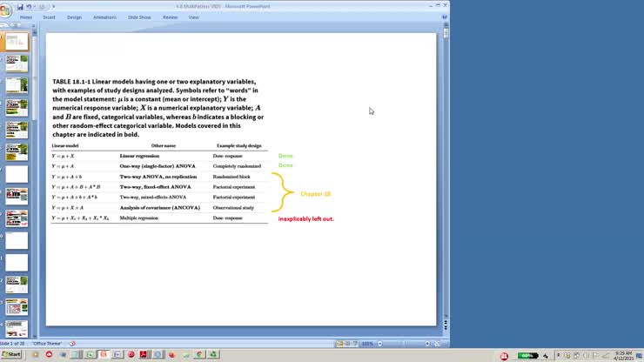Adjust the zoom slider in status bar
644x362 pixels.
pyautogui.click(x=404, y=344)
